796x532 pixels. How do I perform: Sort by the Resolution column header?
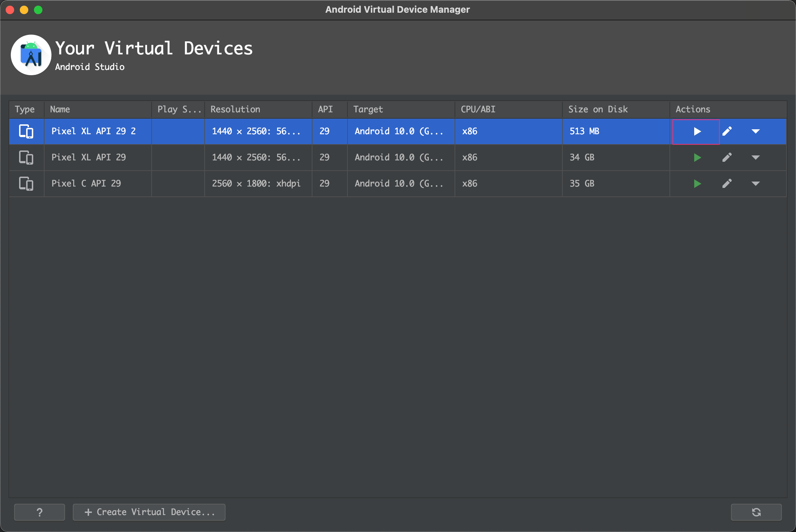click(258, 110)
